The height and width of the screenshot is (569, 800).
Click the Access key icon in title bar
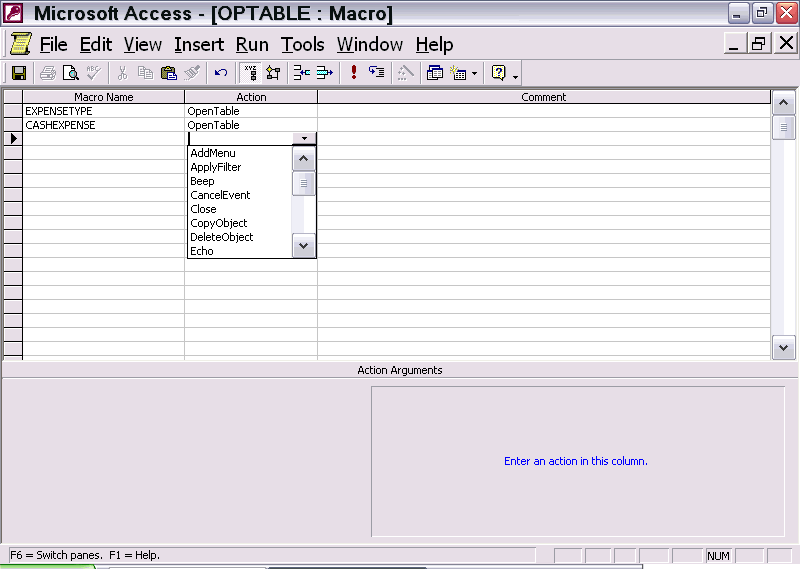[x=13, y=13]
